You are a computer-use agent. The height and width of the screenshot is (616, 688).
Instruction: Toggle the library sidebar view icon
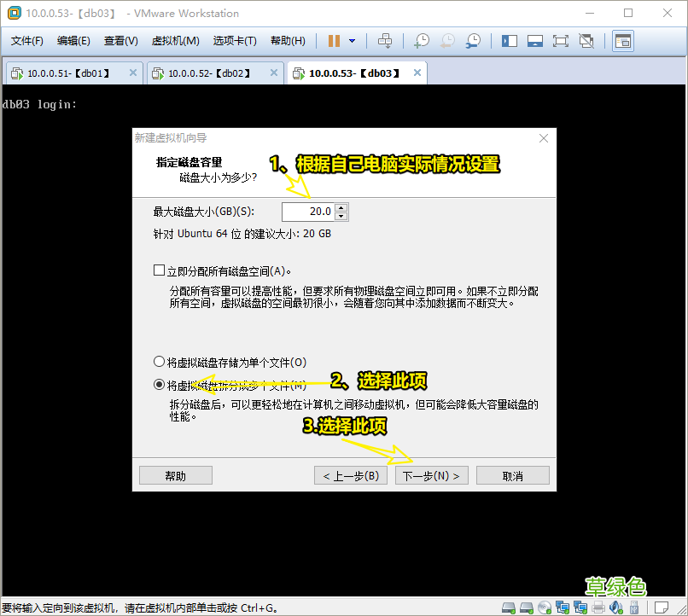click(510, 41)
